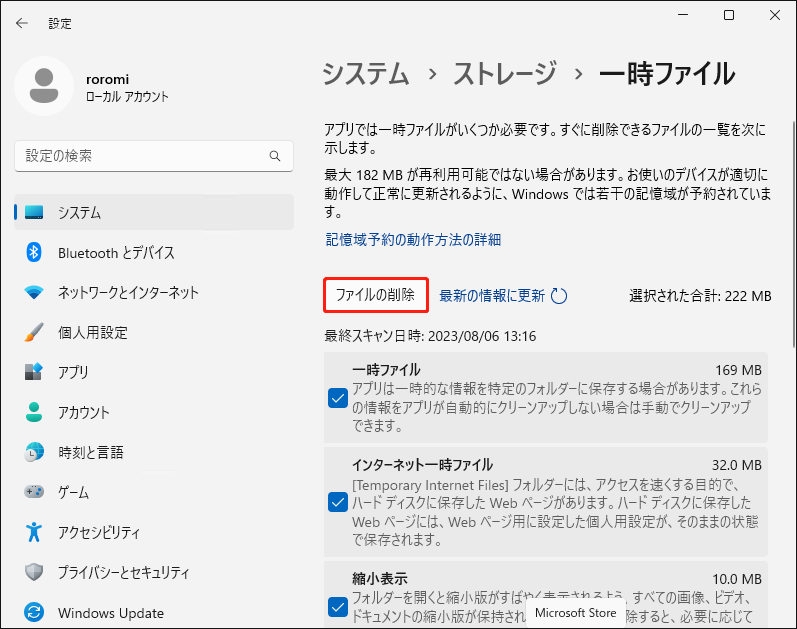
Task: Minimize the 設定 window
Action: (683, 15)
